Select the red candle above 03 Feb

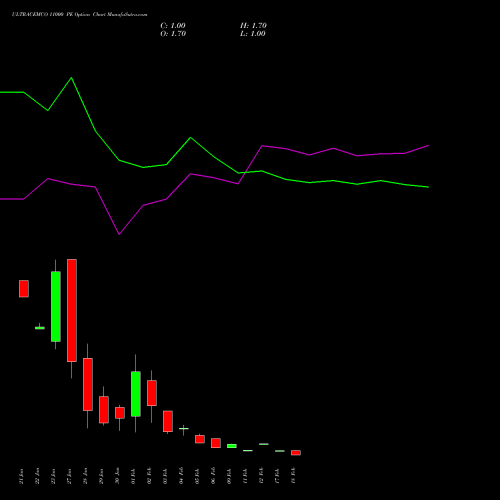tap(168, 421)
